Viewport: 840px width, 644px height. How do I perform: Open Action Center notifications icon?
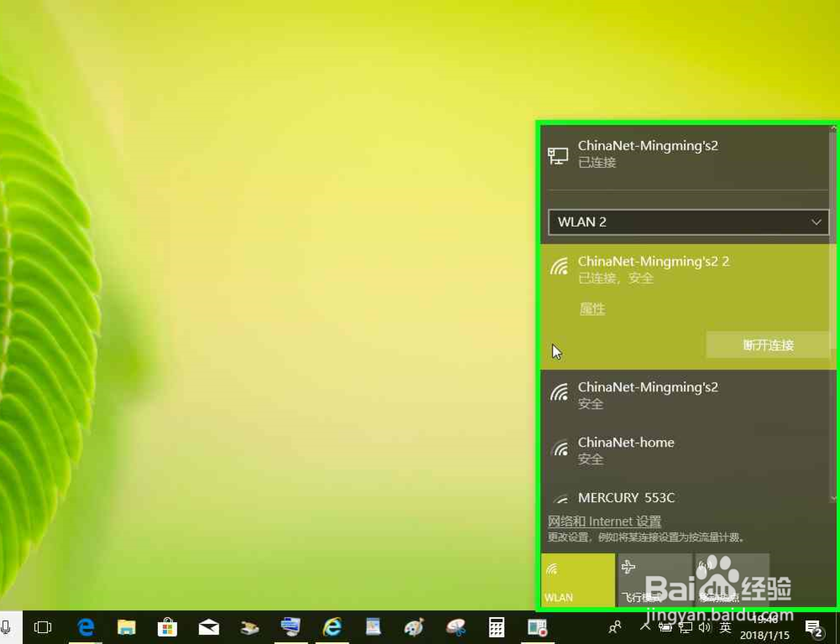point(814,627)
